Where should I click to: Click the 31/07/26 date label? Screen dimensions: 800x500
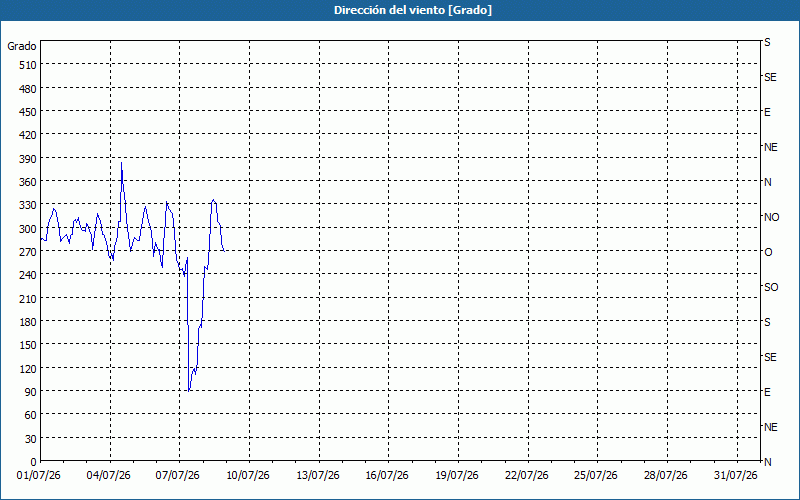pyautogui.click(x=736, y=476)
